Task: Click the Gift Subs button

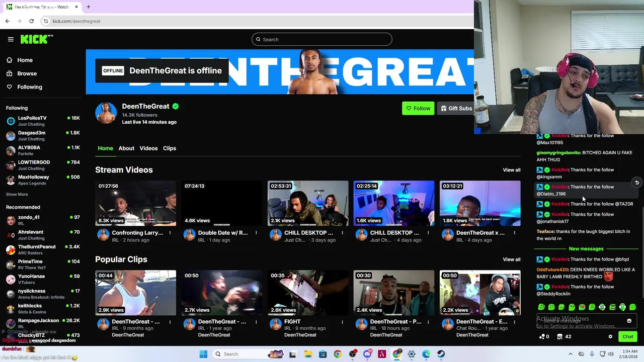Action: click(x=456, y=108)
